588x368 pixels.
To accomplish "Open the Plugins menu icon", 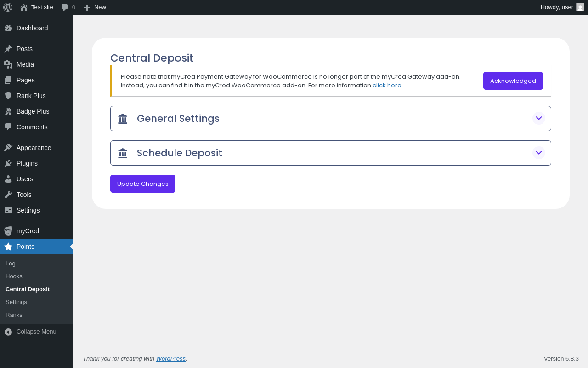I will tap(8, 163).
